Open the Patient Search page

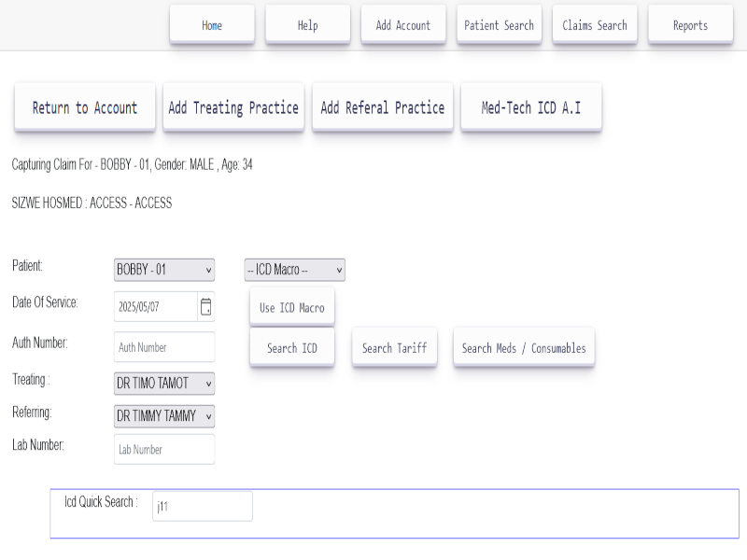pos(499,25)
